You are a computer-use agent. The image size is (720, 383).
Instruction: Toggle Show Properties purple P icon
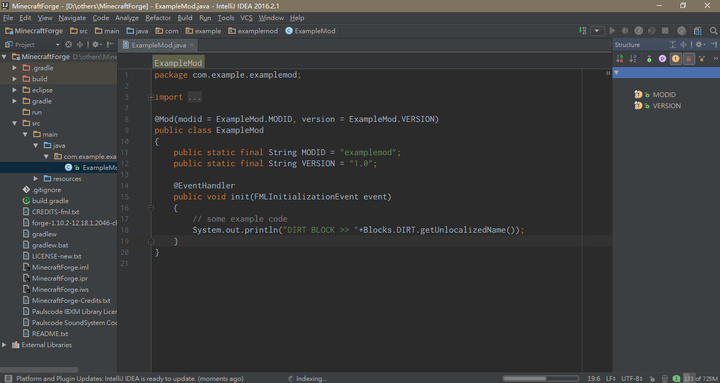[662, 59]
